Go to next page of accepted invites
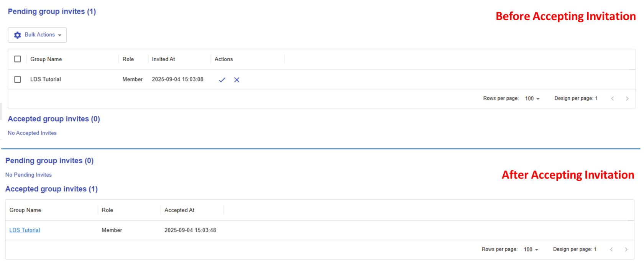Viewport: 644px width, 269px height. (626, 249)
